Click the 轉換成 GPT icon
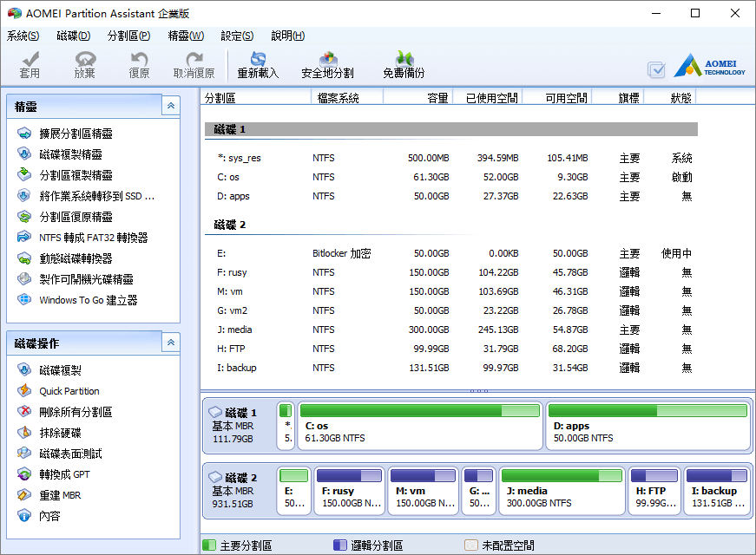Screen dimensions: 756x555 (x=24, y=474)
